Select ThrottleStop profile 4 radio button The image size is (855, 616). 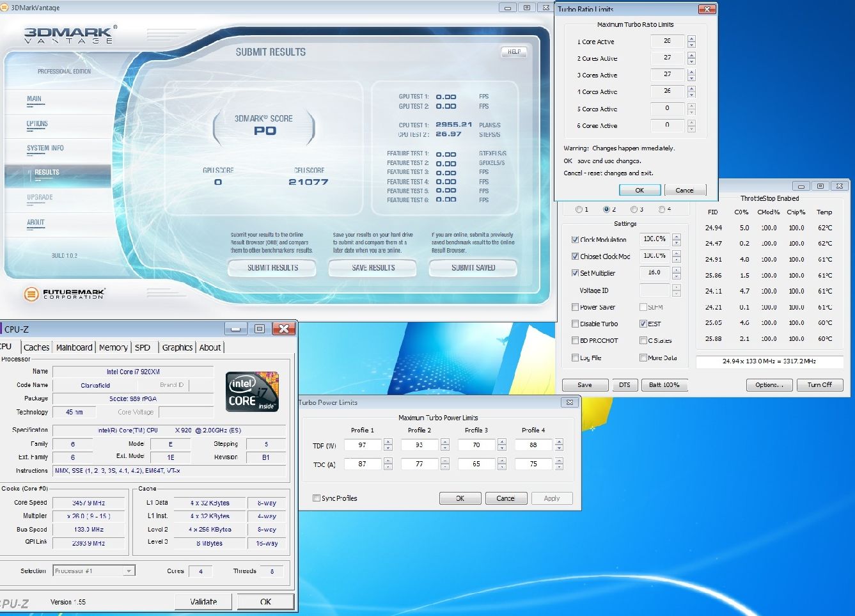pyautogui.click(x=661, y=209)
